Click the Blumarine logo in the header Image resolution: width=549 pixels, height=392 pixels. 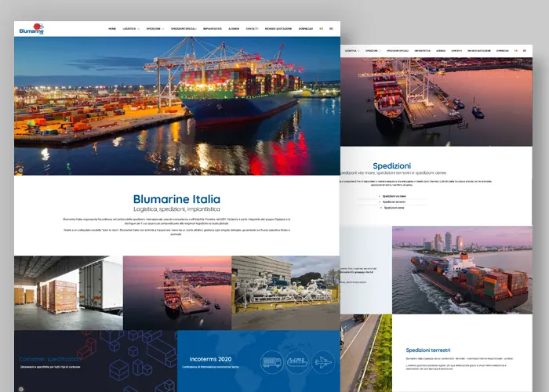click(31, 29)
